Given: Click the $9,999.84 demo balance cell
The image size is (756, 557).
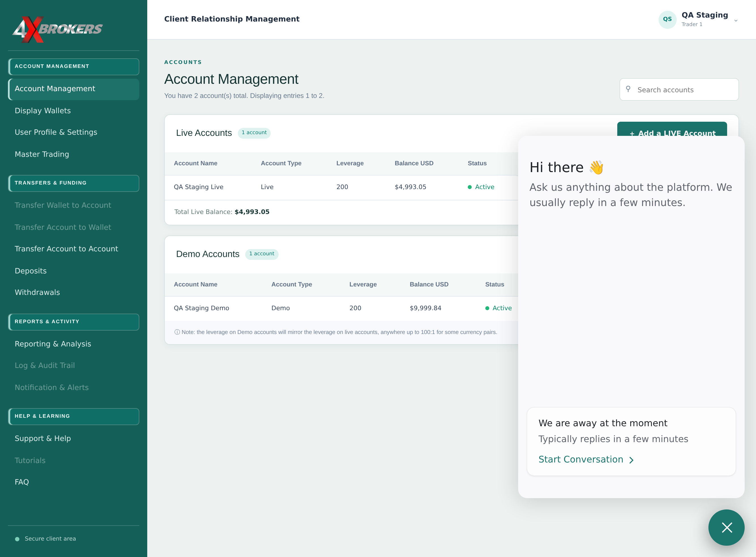Looking at the screenshot, I should click(425, 308).
